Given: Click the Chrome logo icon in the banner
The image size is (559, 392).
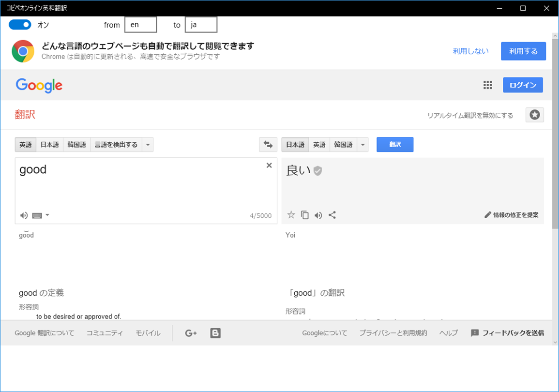Looking at the screenshot, I should click(23, 51).
